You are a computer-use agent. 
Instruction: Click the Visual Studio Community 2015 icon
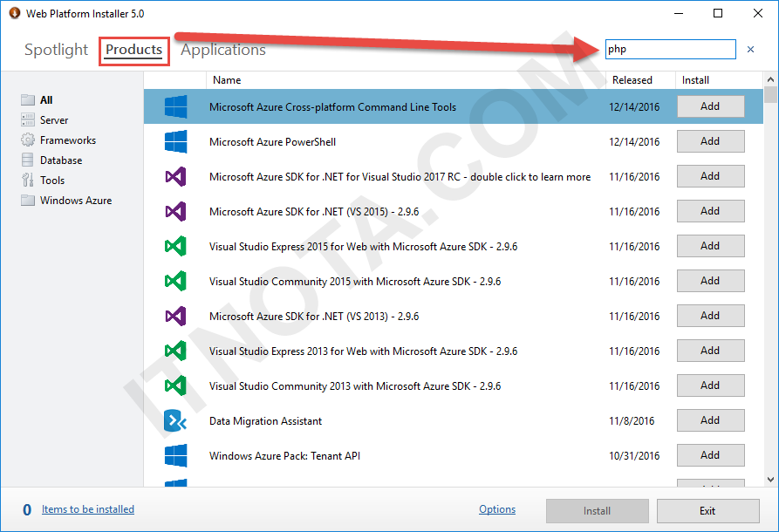[x=174, y=280]
